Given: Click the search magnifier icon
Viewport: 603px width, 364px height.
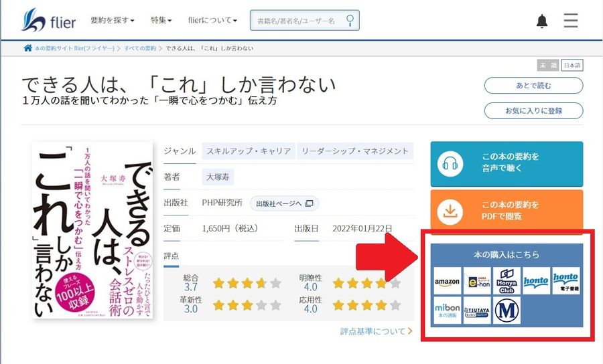Looking at the screenshot, I should 350,20.
